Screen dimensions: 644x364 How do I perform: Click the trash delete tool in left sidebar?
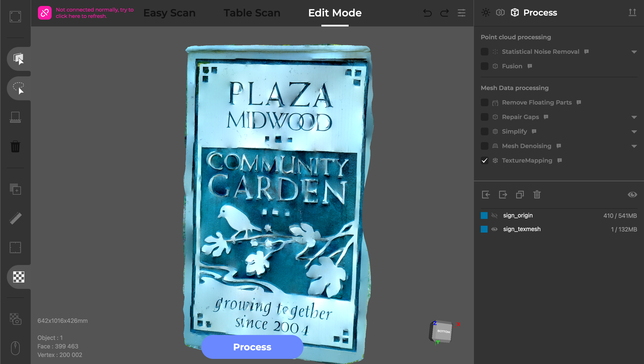pyautogui.click(x=15, y=146)
